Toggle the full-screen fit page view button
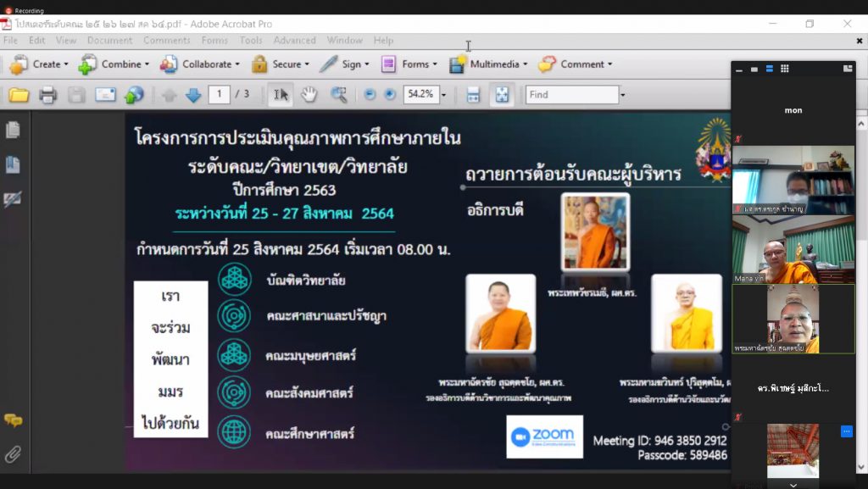This screenshot has height=489, width=868. 502,95
